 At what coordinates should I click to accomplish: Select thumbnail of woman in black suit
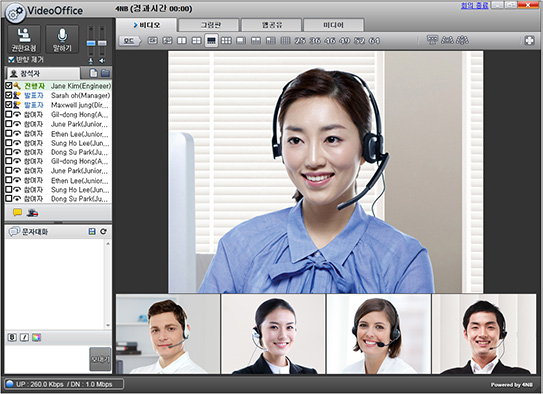click(273, 334)
